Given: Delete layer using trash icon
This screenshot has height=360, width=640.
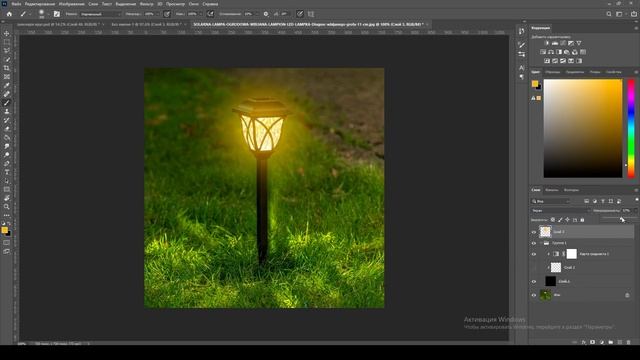Looking at the screenshot, I should pyautogui.click(x=629, y=342).
